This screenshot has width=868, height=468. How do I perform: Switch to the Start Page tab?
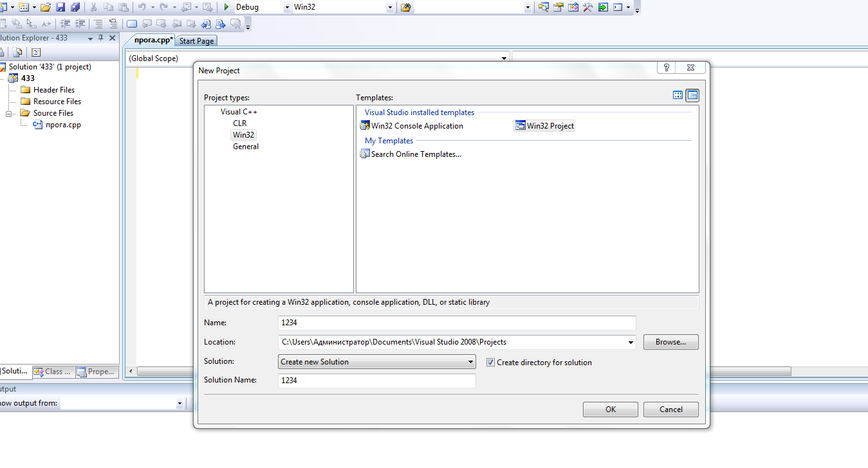pos(196,40)
